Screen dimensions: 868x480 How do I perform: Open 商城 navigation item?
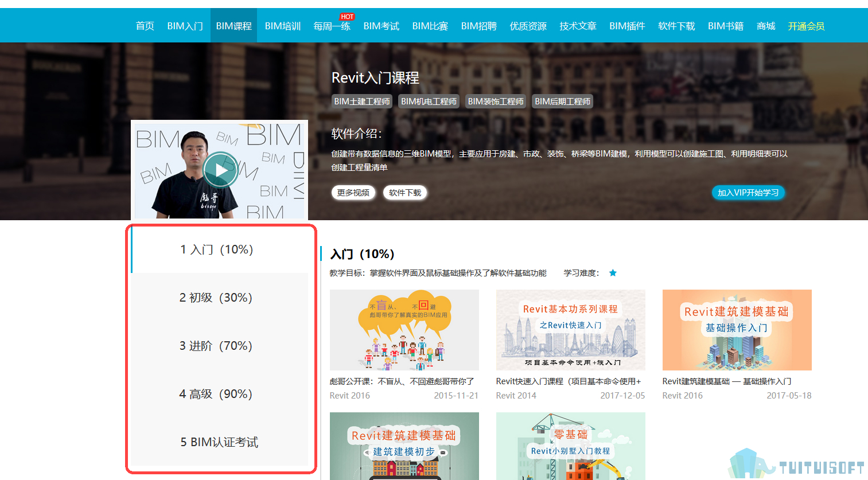pos(766,26)
